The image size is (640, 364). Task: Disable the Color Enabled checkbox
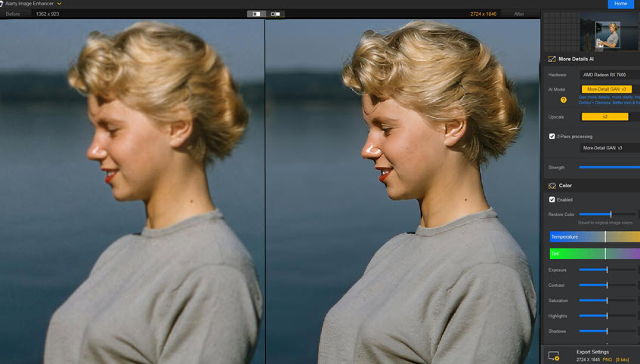pos(552,199)
